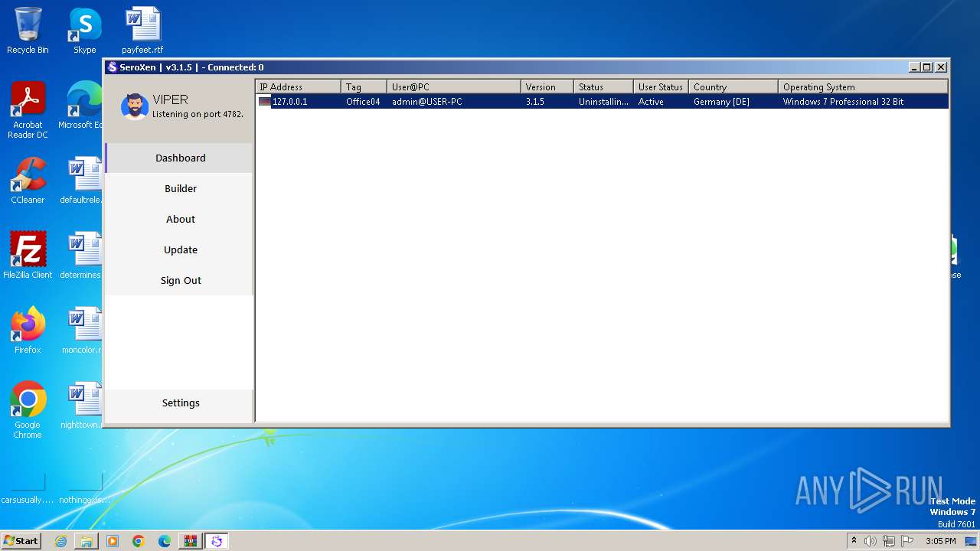
Task: Click the VIPER user avatar
Action: click(x=135, y=107)
